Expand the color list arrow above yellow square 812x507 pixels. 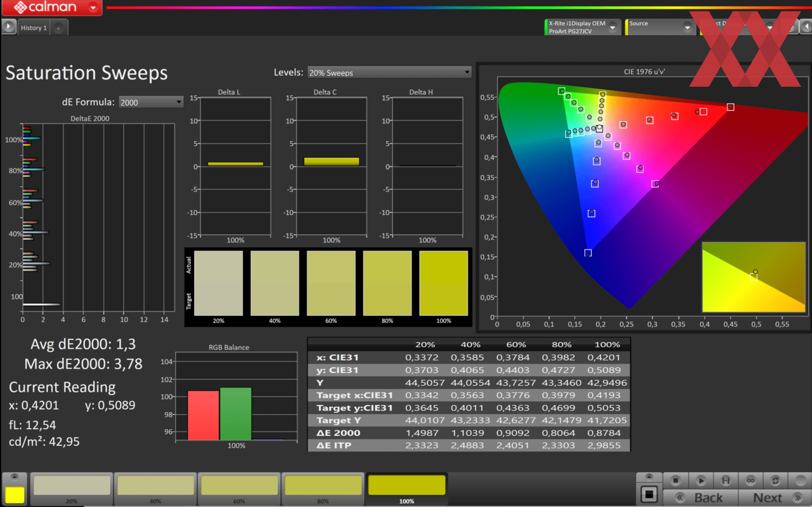pos(14,477)
